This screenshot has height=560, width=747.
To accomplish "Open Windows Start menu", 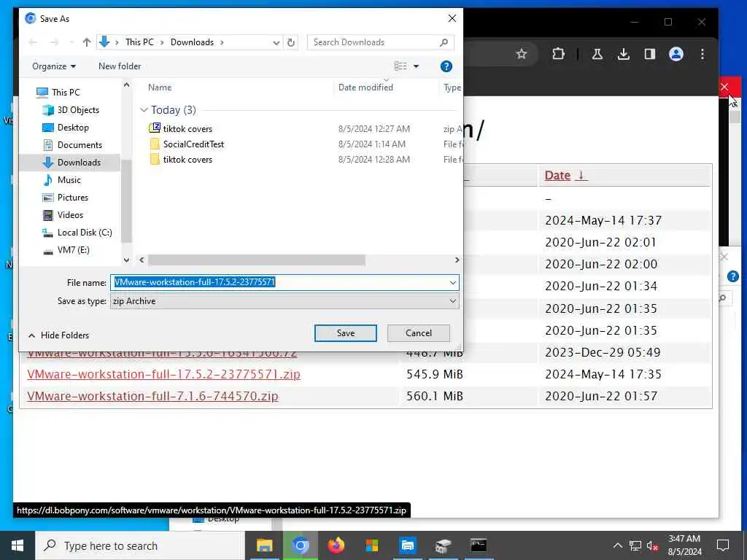I will point(18,545).
